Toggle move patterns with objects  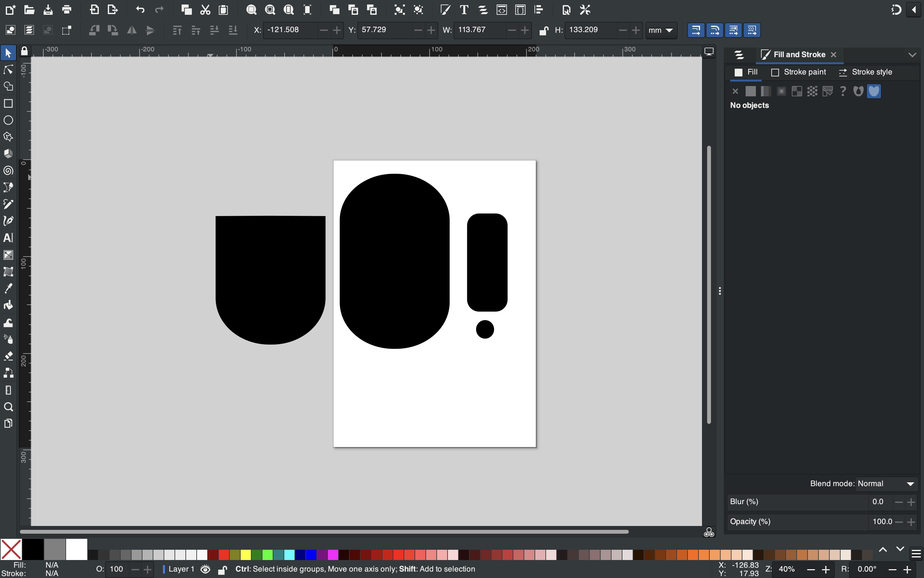point(752,30)
